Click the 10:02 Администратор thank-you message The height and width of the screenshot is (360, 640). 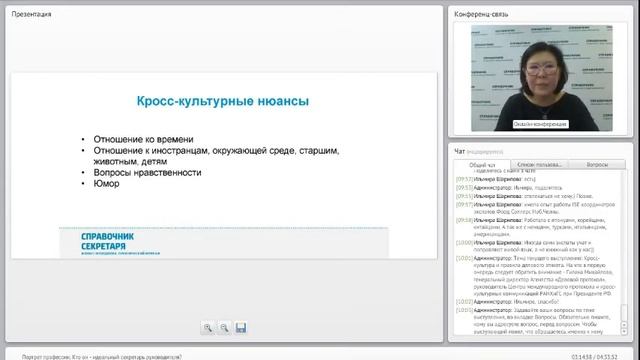point(507,302)
